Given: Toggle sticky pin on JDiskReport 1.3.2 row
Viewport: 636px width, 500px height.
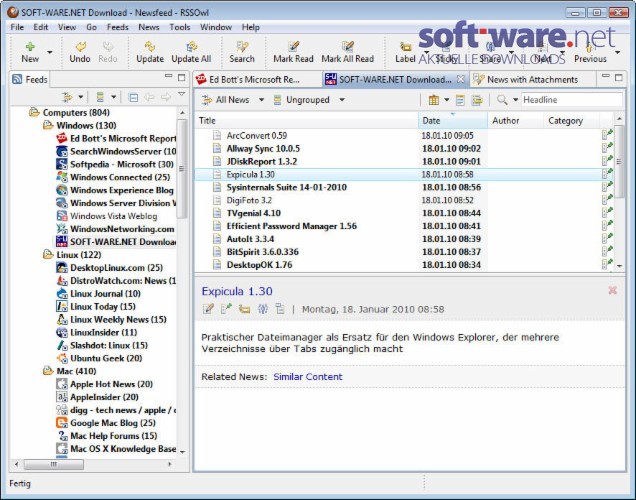Looking at the screenshot, I should [607, 161].
